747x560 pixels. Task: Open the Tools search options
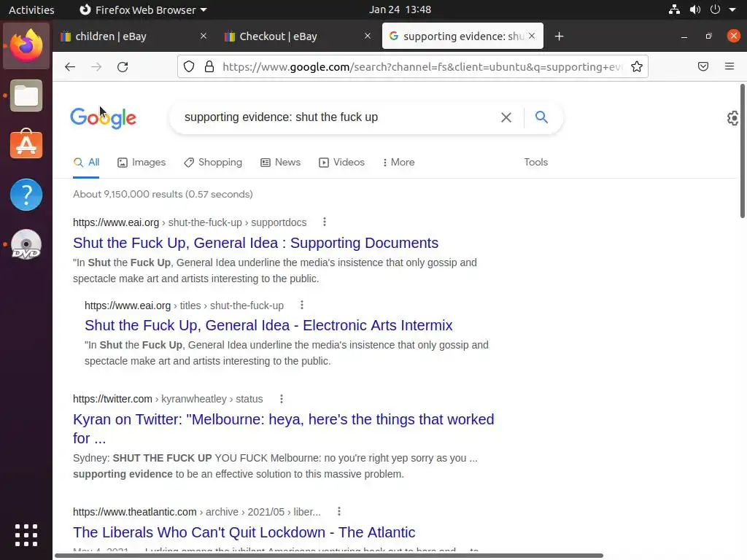tap(536, 162)
